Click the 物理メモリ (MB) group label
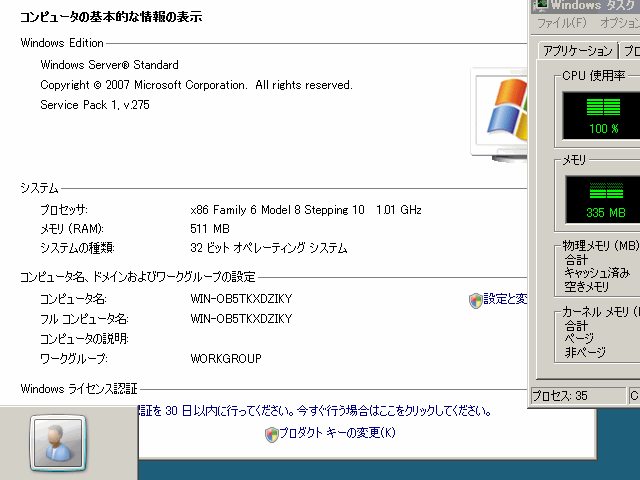The width and height of the screenshot is (640, 480). 601,245
